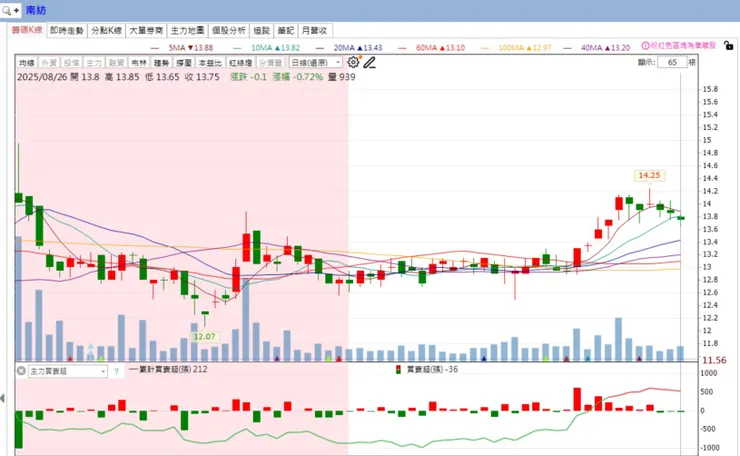Image resolution: width=740 pixels, height=456 pixels.
Task: Open the 主力地圖 tab
Action: click(x=187, y=31)
